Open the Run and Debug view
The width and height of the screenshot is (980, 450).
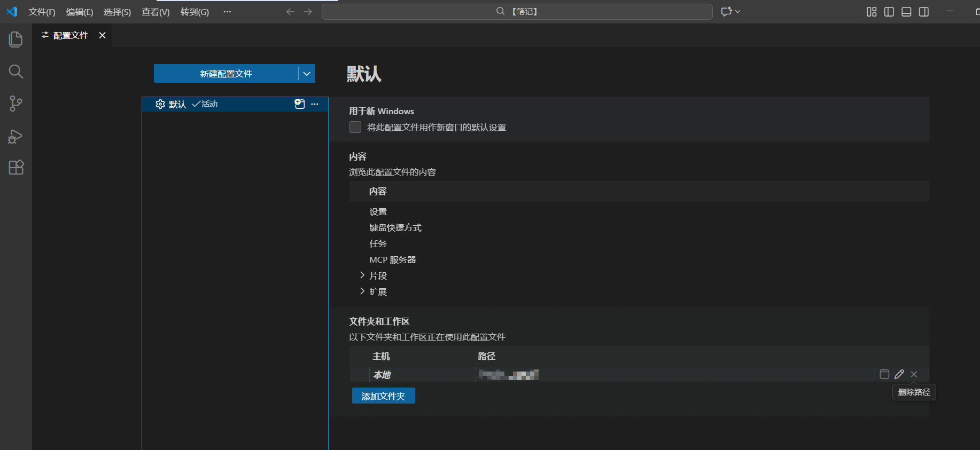click(16, 136)
